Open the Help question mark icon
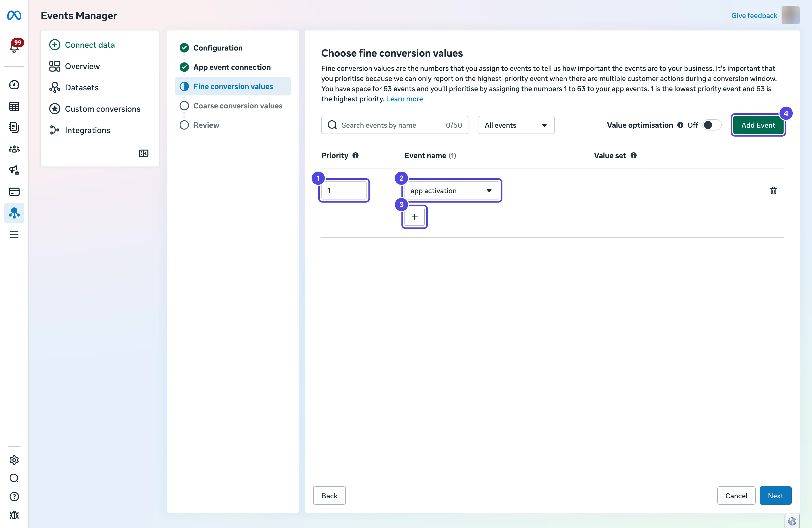 click(14, 497)
